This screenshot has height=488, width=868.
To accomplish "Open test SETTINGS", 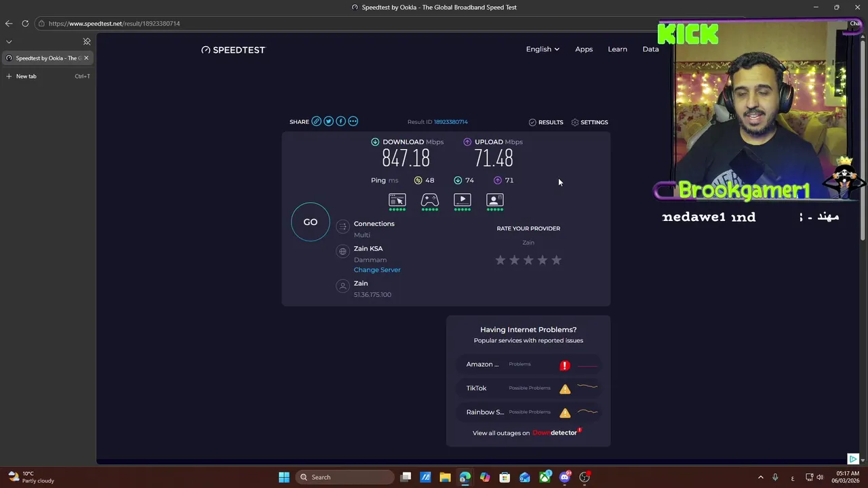I will [589, 122].
